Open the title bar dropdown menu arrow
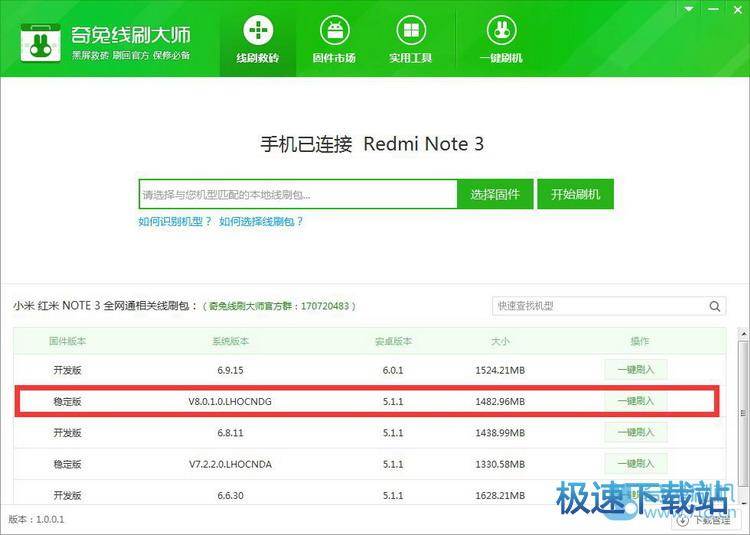Screen dimensions: 750x535 coord(691,8)
